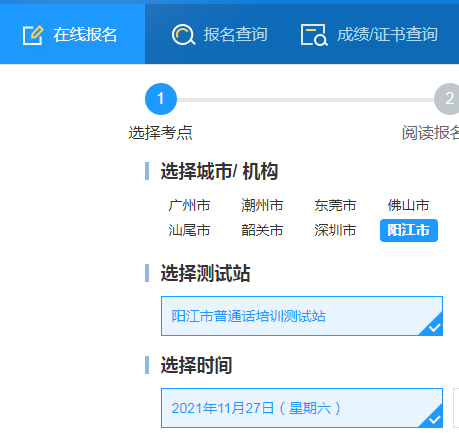
Task: Click the 选择考点 step label
Action: click(161, 133)
